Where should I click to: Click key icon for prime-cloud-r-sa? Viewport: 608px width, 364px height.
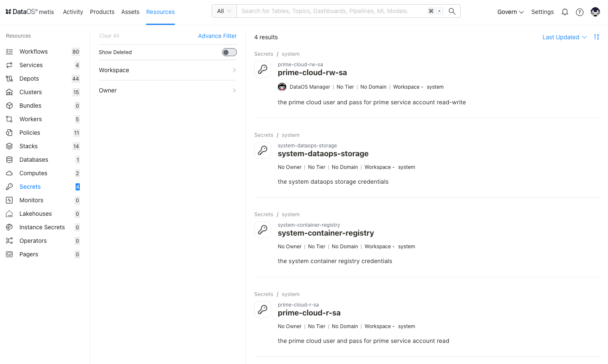click(263, 310)
